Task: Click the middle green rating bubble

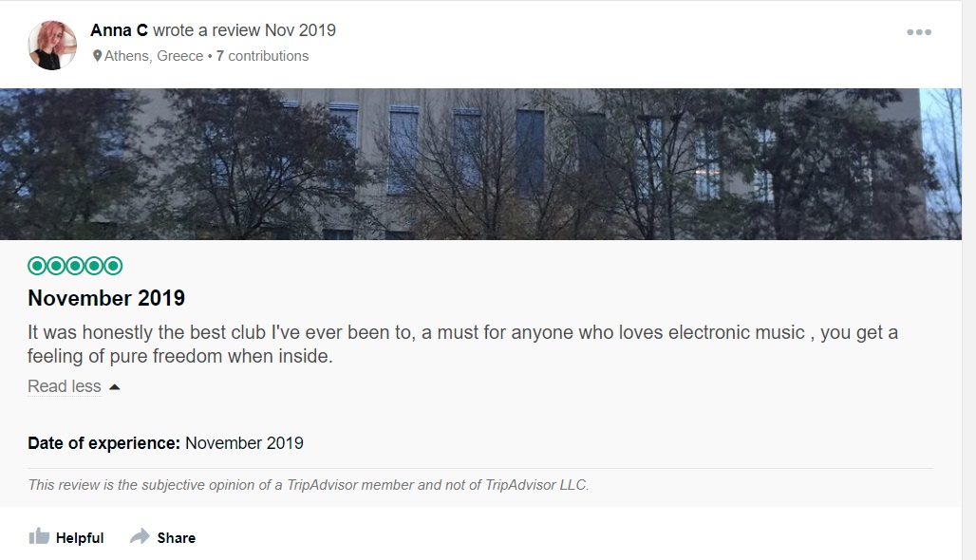Action: pyautogui.click(x=75, y=266)
